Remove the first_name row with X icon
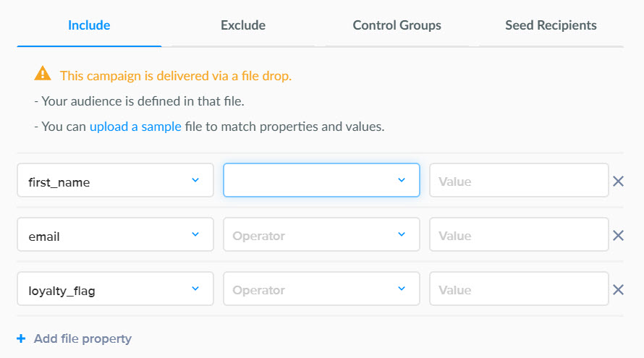 (618, 181)
